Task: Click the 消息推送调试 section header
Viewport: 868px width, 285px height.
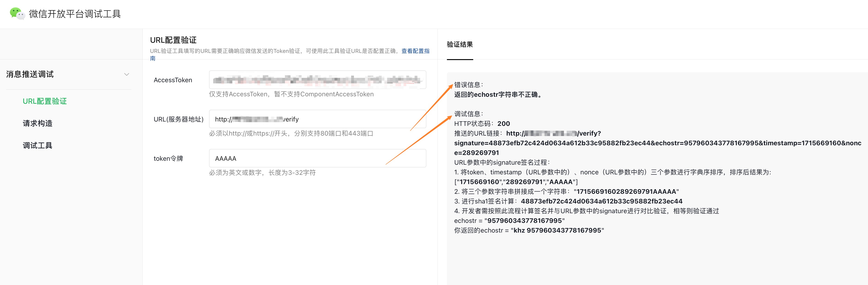Action: (x=68, y=75)
